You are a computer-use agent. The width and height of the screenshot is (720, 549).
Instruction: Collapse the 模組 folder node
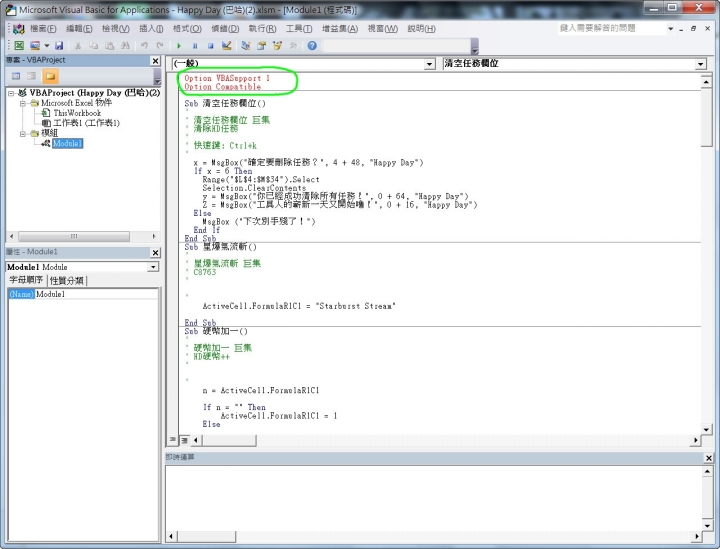[x=22, y=134]
